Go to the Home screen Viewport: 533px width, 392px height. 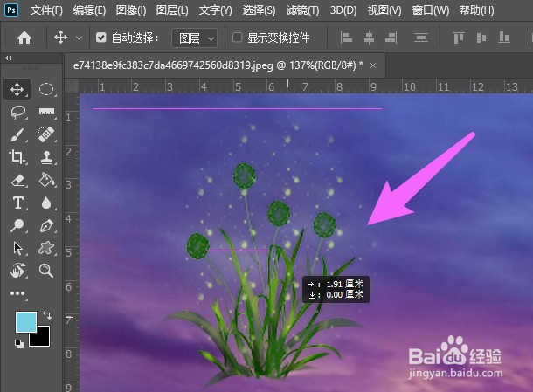[x=24, y=38]
